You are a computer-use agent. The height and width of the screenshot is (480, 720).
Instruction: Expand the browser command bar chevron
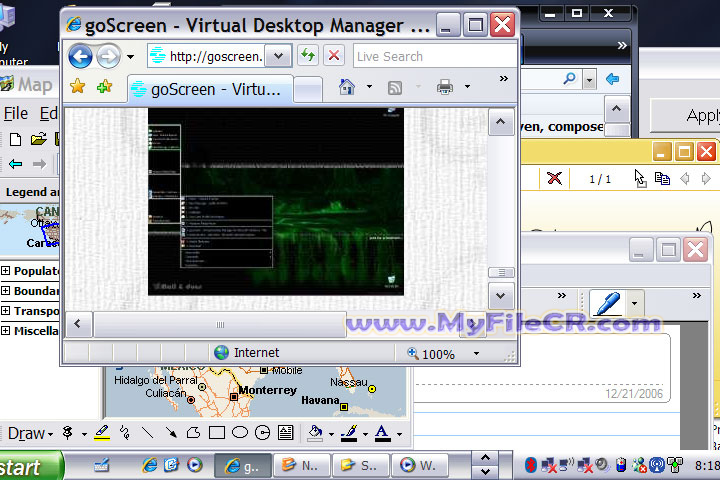(504, 79)
